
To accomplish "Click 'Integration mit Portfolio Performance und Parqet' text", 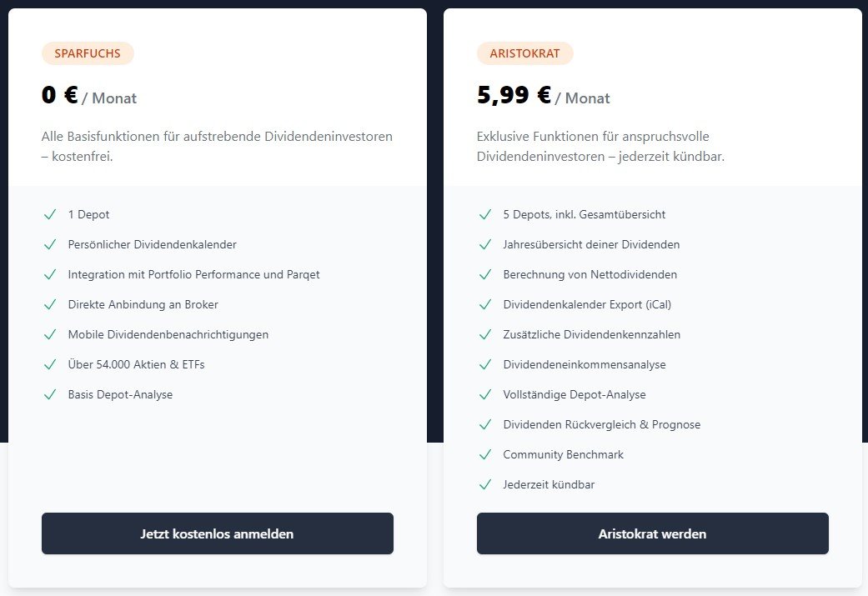I will 193,274.
